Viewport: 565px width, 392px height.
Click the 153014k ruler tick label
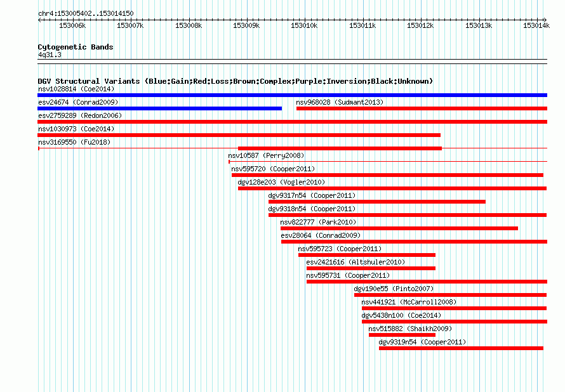[536, 25]
